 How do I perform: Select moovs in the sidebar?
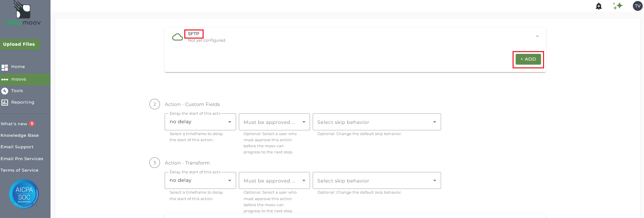(x=19, y=79)
